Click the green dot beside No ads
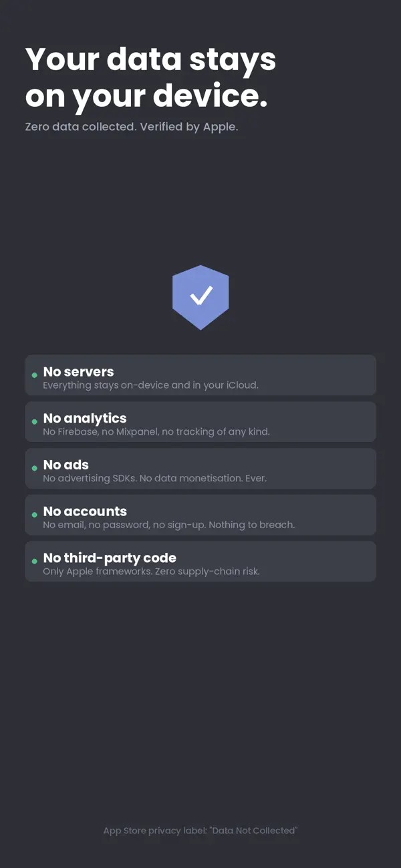 point(33,469)
